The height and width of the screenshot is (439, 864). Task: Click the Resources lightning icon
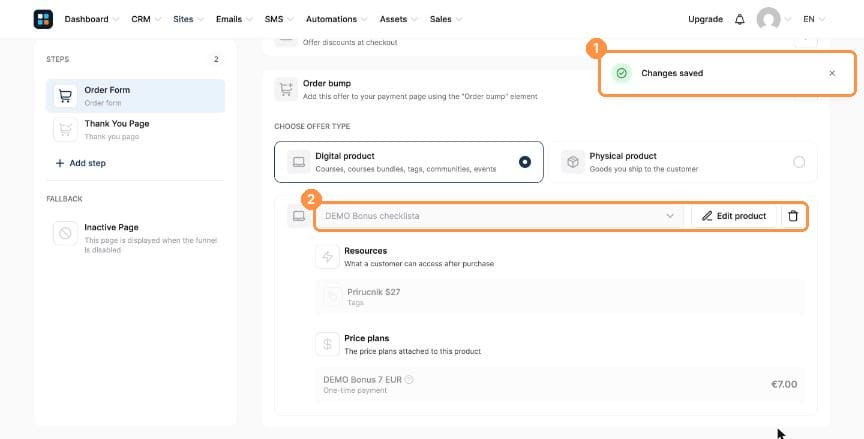point(327,257)
